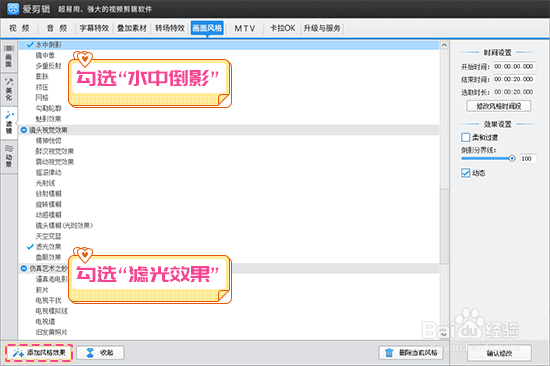Select the 勾勒轮廓 effect
Image resolution: width=550 pixels, height=366 pixels.
48,108
